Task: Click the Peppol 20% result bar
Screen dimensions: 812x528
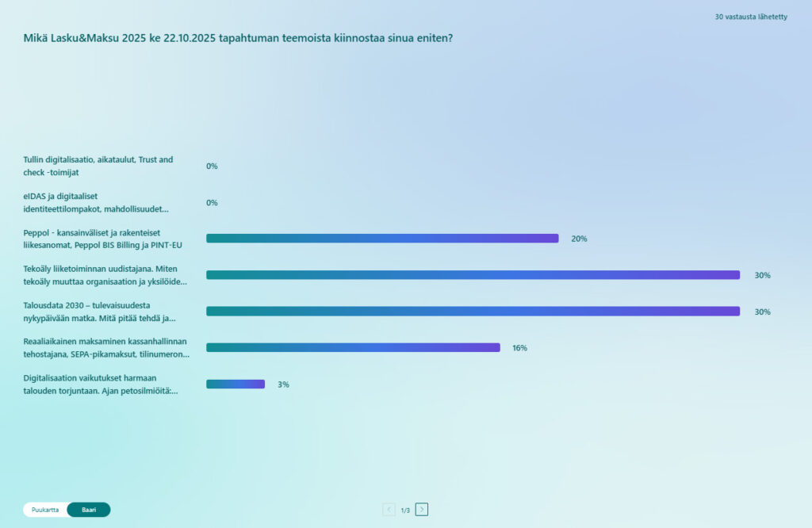Action: point(382,239)
